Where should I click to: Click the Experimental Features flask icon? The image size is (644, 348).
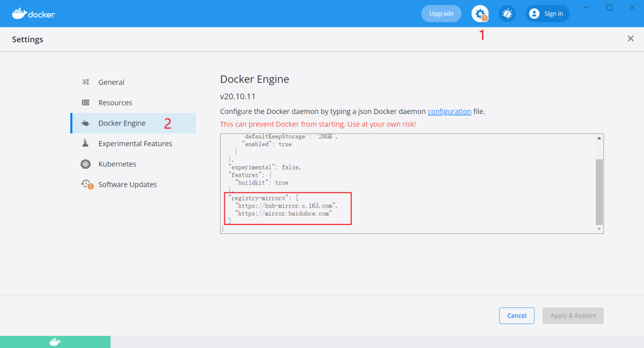click(85, 143)
